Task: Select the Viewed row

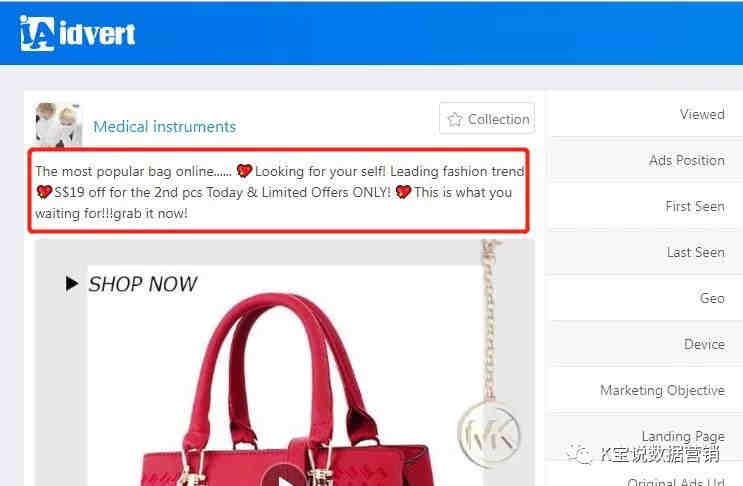Action: click(x=644, y=114)
